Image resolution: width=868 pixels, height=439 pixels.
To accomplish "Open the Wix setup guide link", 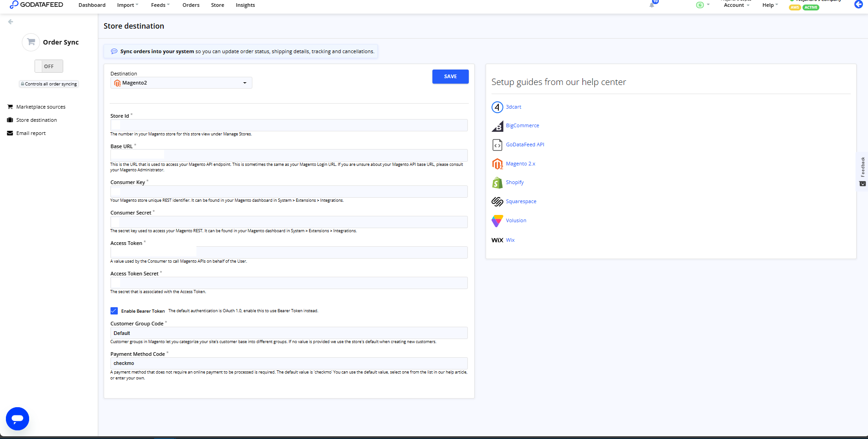I will coord(510,240).
